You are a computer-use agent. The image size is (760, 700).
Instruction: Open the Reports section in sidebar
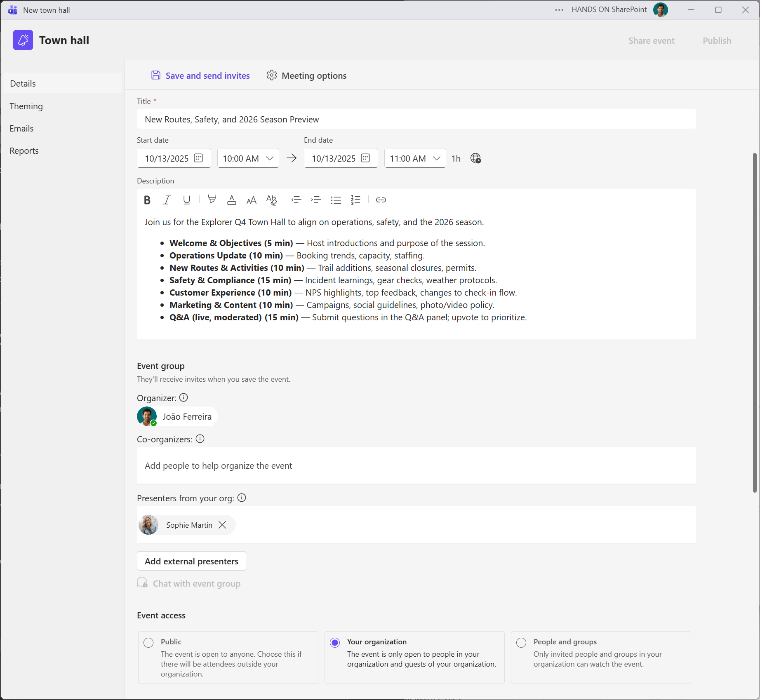24,151
